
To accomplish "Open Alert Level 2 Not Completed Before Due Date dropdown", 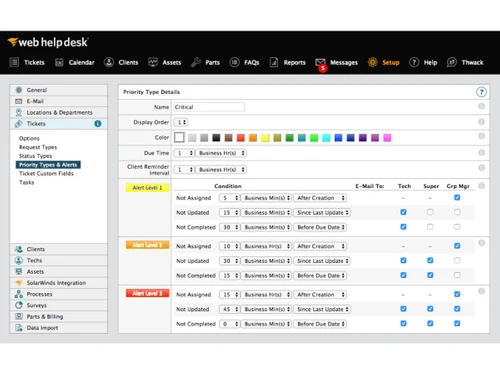I will [x=320, y=276].
